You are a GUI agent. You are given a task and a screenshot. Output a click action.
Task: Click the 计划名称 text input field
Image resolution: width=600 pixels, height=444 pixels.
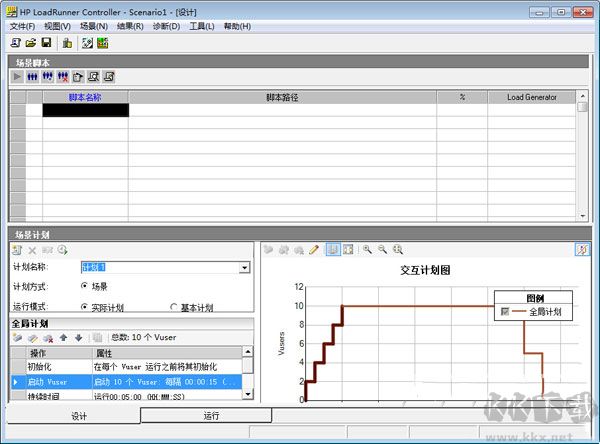pyautogui.click(x=160, y=267)
